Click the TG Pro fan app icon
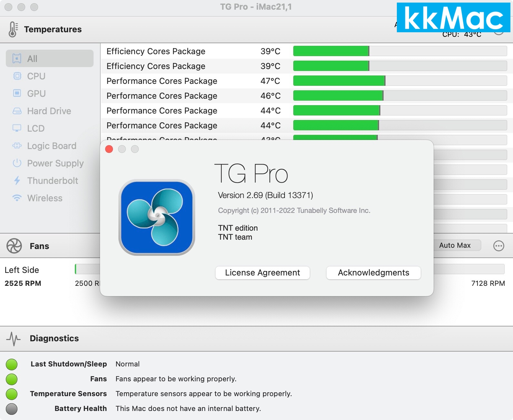513x420 pixels. [157, 217]
